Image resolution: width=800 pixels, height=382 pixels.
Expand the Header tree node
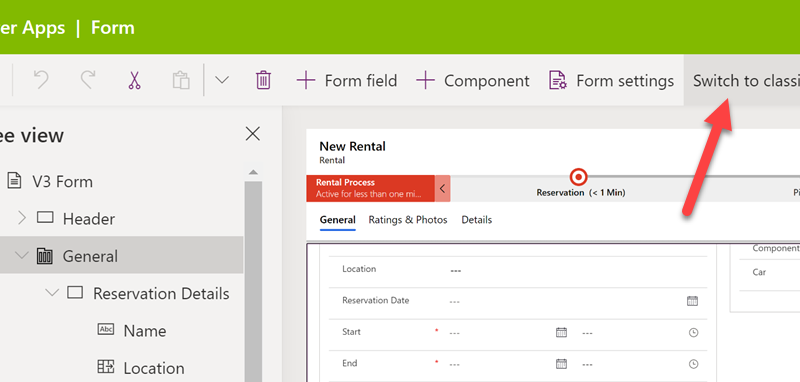(x=21, y=218)
